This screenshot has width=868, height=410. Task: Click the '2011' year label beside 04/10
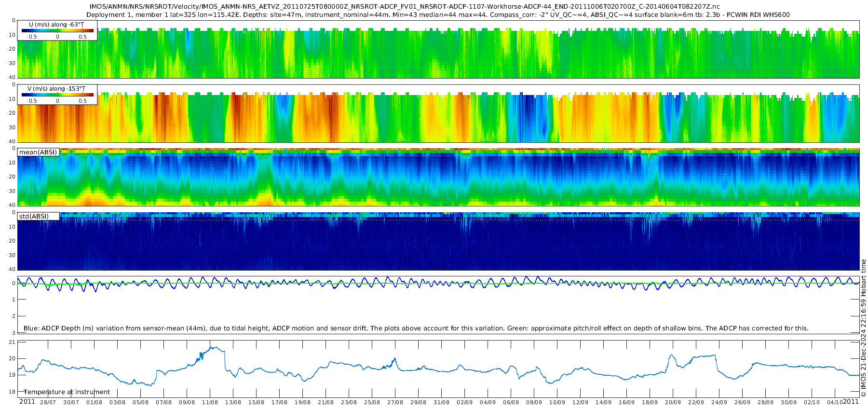(x=851, y=402)
